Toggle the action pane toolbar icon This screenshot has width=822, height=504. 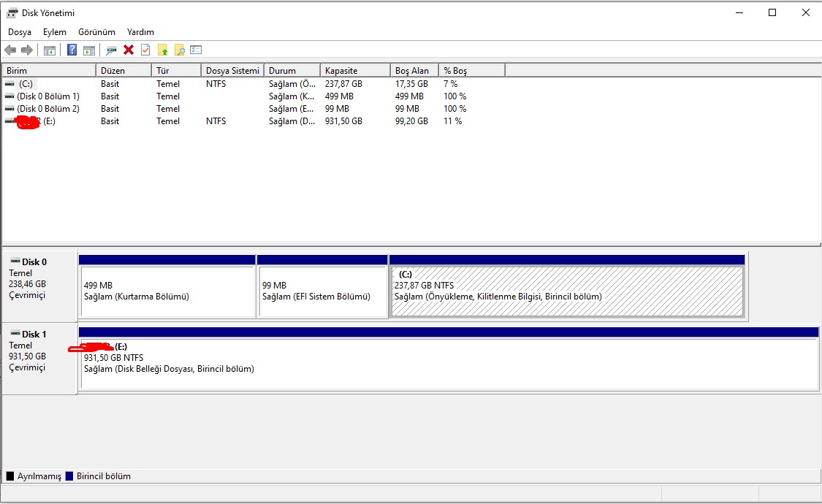[89, 50]
